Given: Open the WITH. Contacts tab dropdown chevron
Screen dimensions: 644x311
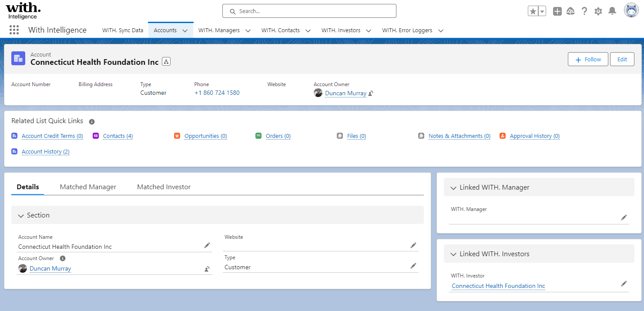Looking at the screenshot, I should (x=308, y=31).
